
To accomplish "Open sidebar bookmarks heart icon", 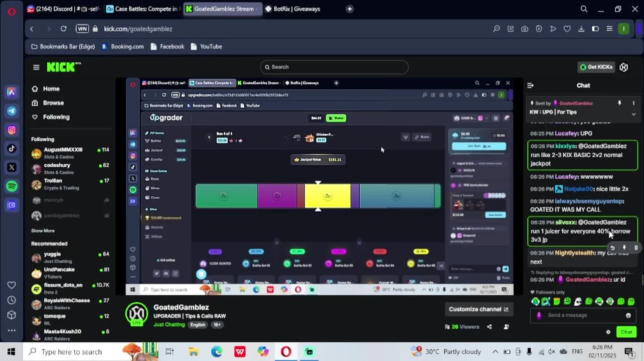I will coord(12,285).
